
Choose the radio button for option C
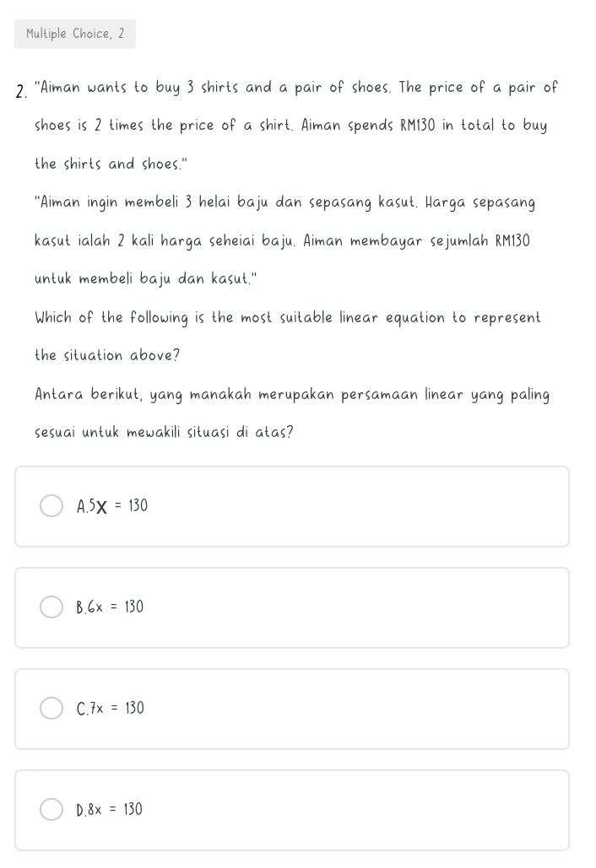tap(51, 709)
